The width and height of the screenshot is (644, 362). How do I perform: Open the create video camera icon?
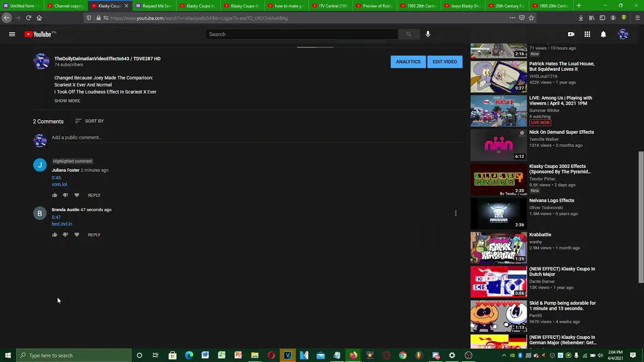(571, 34)
